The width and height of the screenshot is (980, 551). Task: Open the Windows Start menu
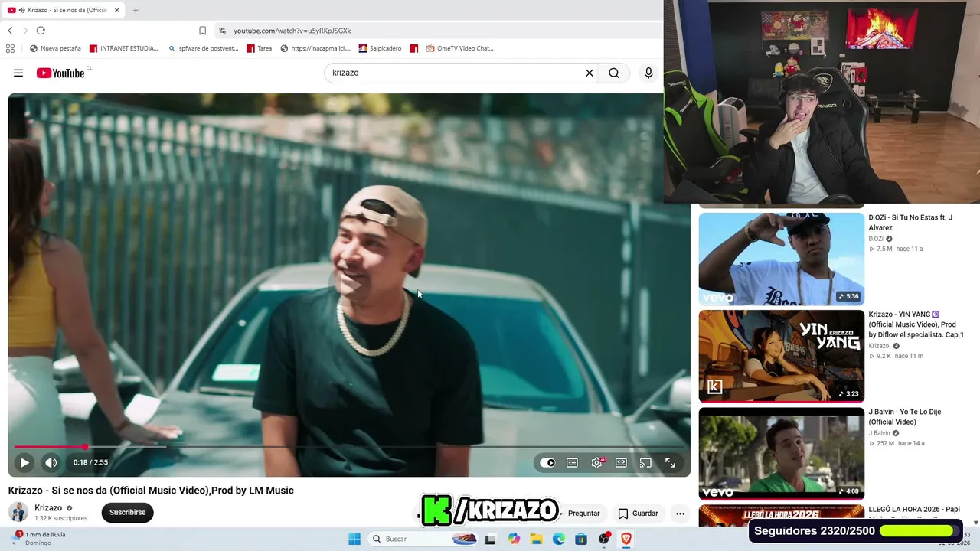coord(354,539)
